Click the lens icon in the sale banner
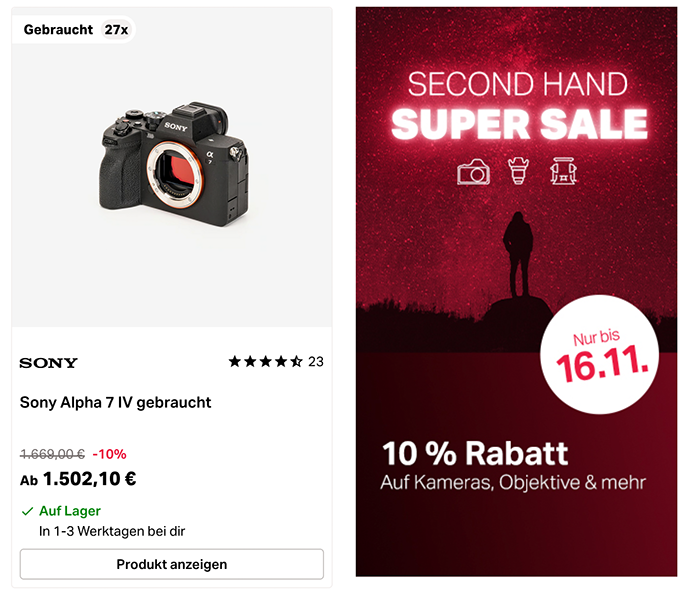 (517, 172)
